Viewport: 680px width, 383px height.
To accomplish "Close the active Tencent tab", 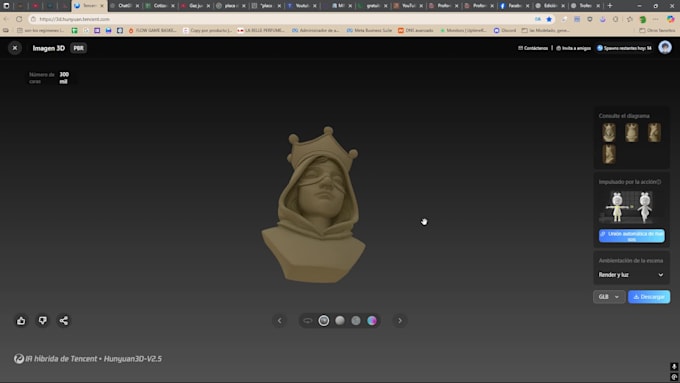I will coord(102,6).
